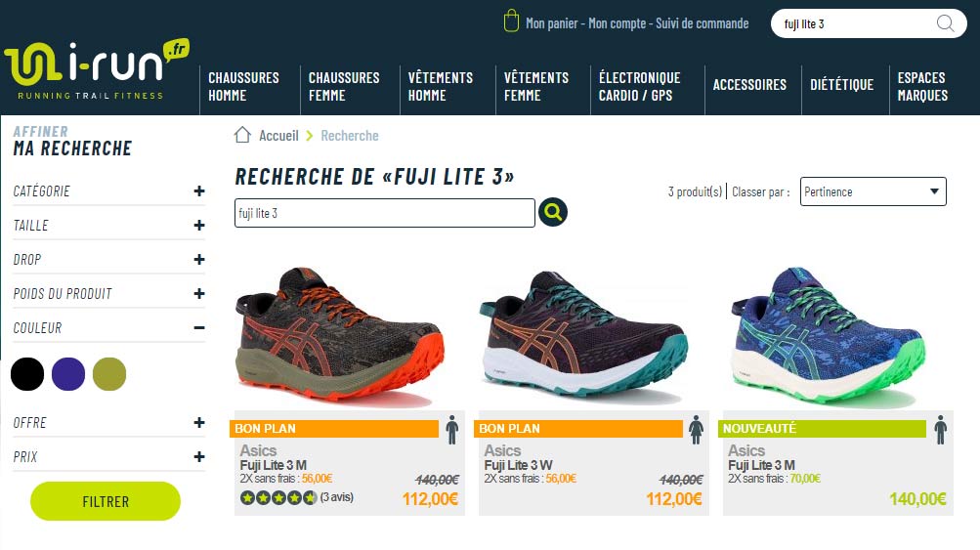Viewport: 980px width, 550px height.
Task: Click the five-star rating on Fuji Lite 3 M
Action: [x=278, y=497]
